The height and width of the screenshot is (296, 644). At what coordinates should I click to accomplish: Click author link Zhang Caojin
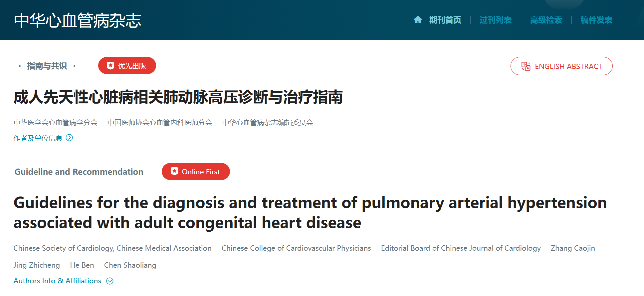(x=572, y=248)
